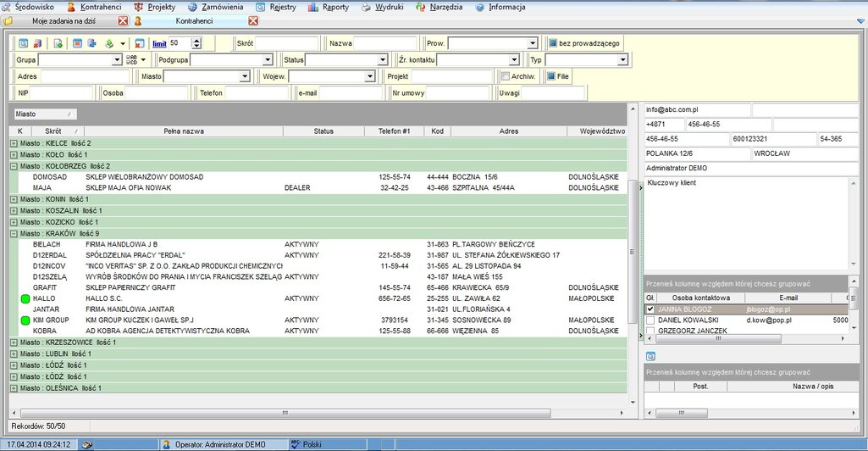Click green status dot in KIM GROUP row
868x451 pixels.
point(25,320)
